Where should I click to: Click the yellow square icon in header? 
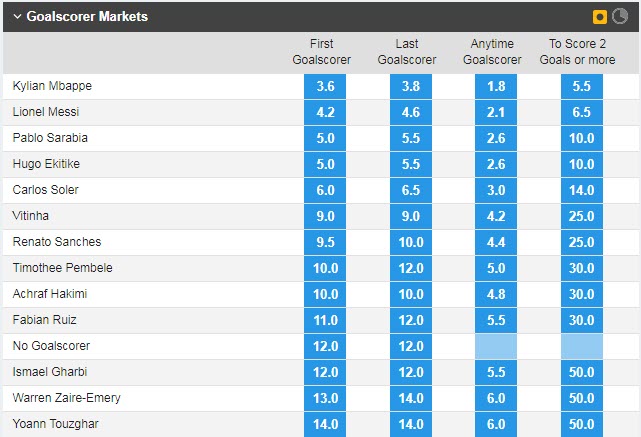coord(600,17)
